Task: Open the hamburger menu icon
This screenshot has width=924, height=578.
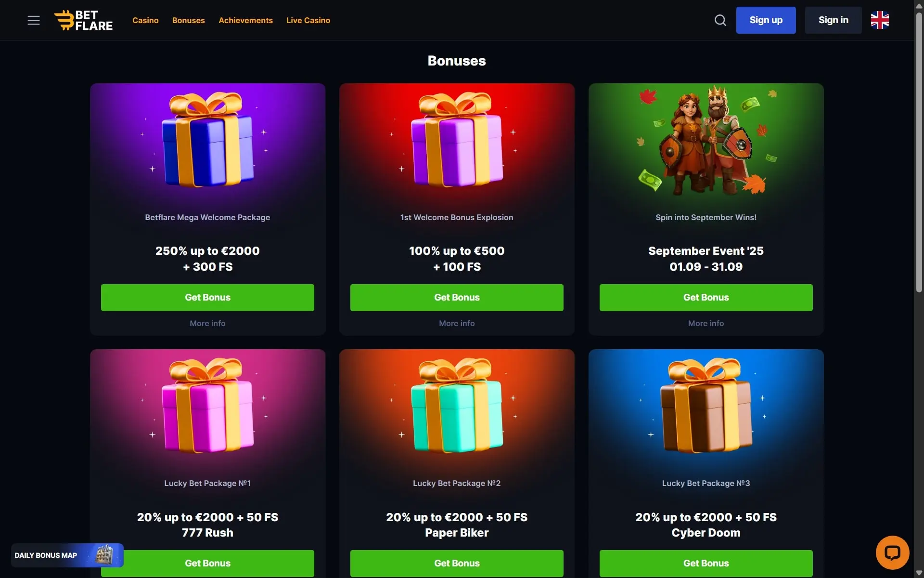Action: pyautogui.click(x=34, y=20)
